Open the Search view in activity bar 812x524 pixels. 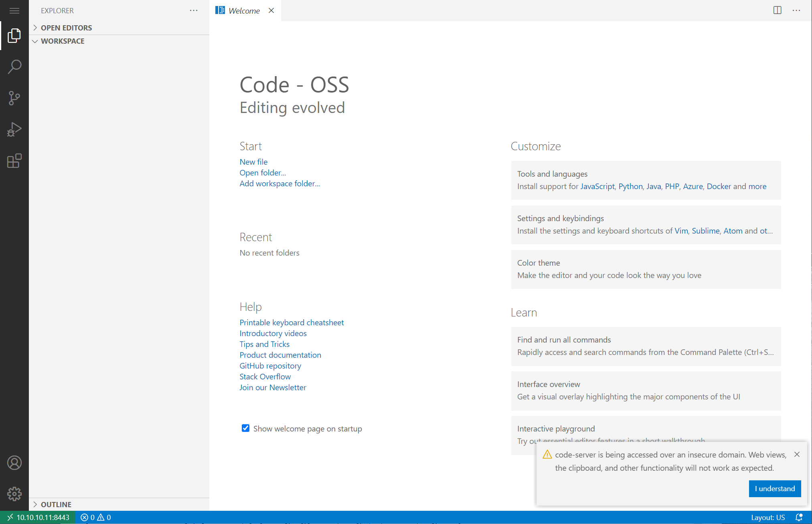click(14, 67)
